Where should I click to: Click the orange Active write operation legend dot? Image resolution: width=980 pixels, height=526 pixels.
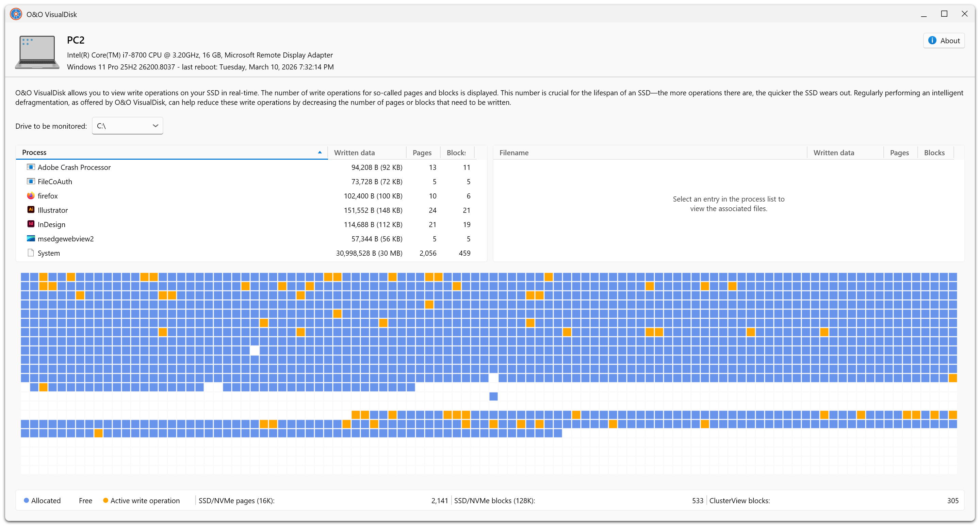click(x=105, y=500)
